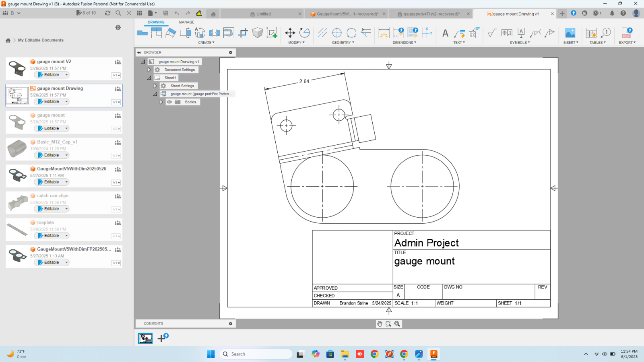
Task: Toggle visibility of the Bodies folder
Action: click(x=169, y=102)
